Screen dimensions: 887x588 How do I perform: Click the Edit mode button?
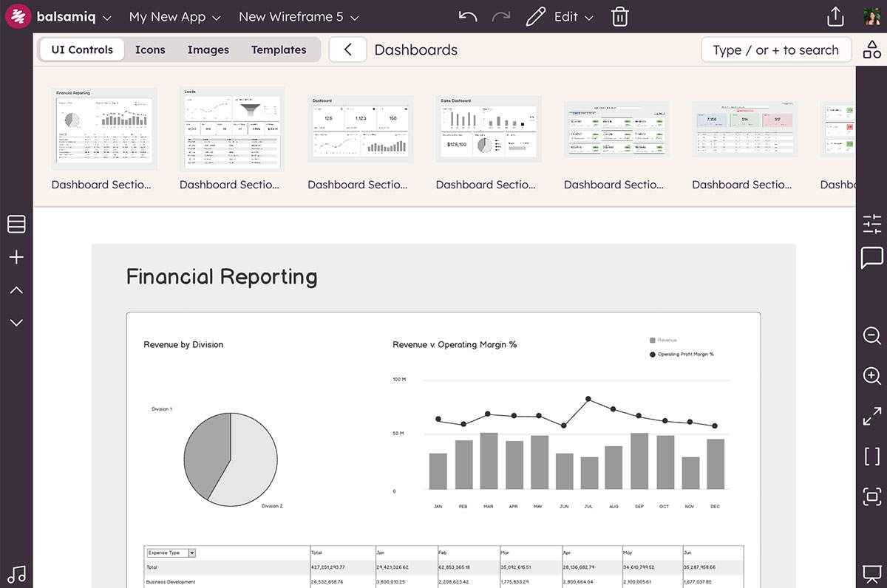click(560, 15)
